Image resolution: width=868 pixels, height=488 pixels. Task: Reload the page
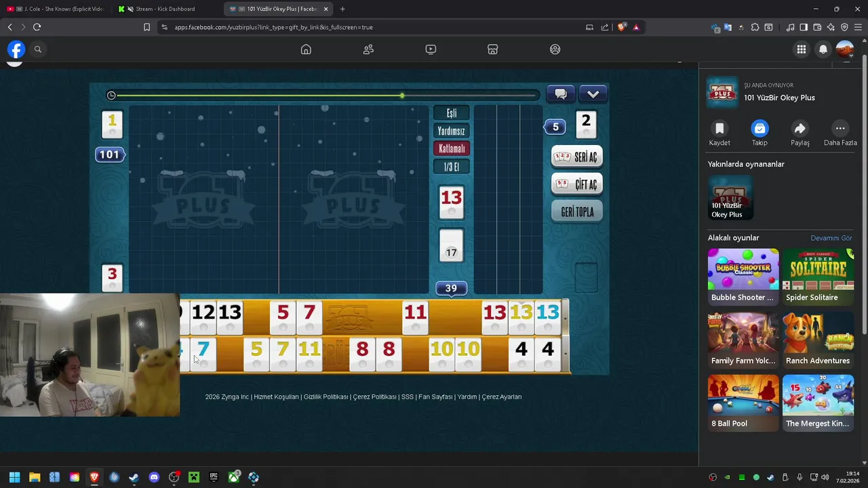(x=37, y=27)
